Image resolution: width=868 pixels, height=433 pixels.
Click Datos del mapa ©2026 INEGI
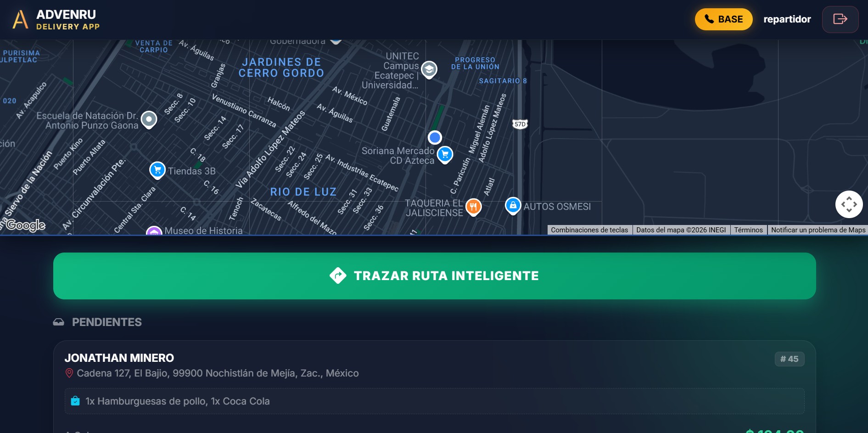click(681, 230)
